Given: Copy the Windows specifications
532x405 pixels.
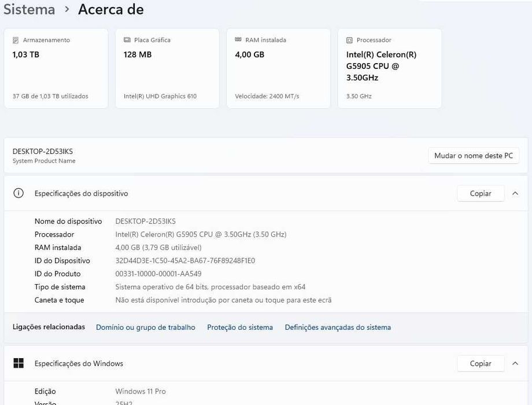Looking at the screenshot, I should 481,363.
